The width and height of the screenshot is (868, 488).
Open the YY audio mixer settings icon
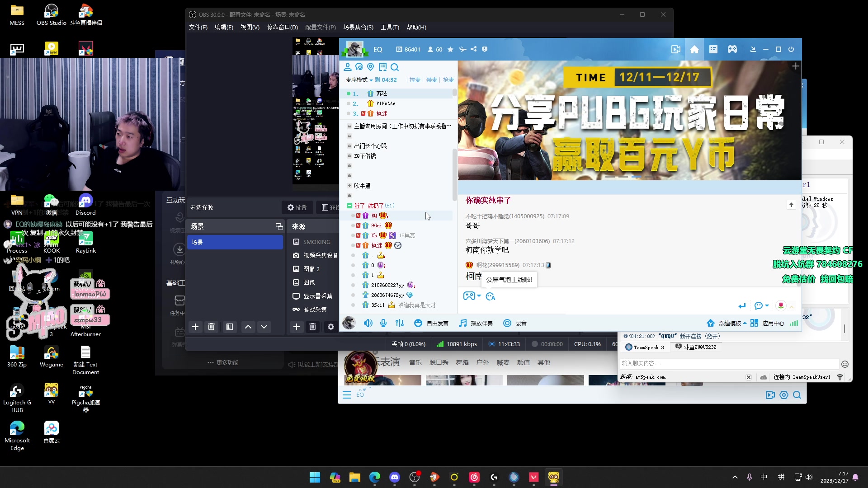coord(400,323)
